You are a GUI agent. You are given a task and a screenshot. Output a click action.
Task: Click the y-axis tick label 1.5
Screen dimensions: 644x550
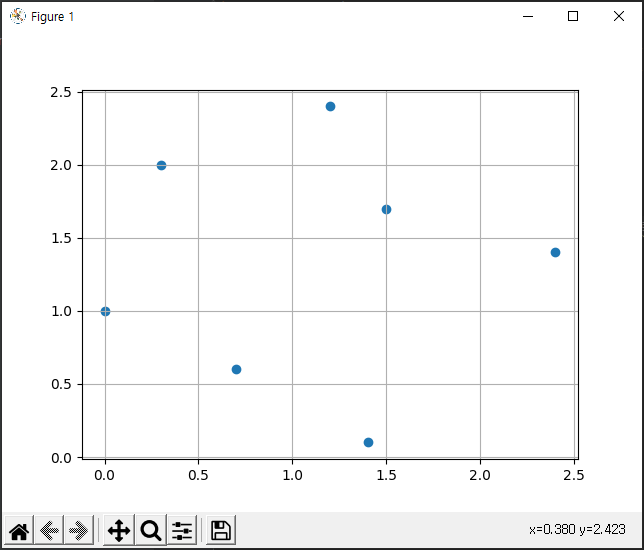pos(61,239)
